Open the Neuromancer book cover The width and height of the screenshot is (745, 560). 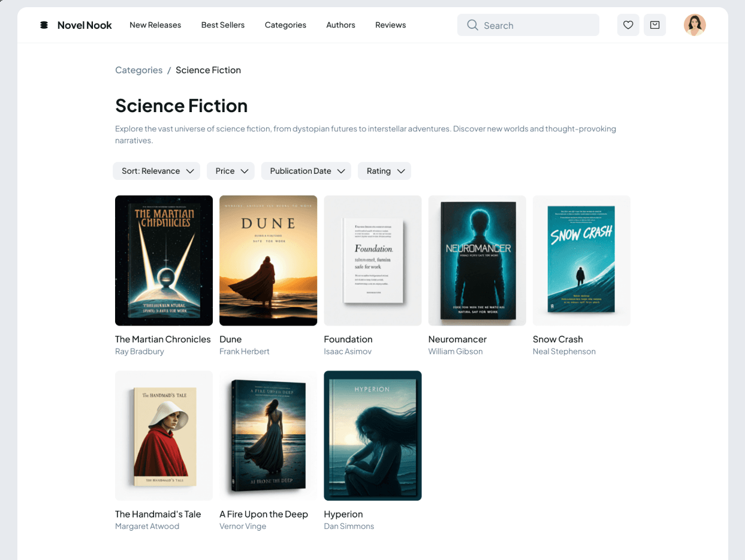[x=477, y=260]
